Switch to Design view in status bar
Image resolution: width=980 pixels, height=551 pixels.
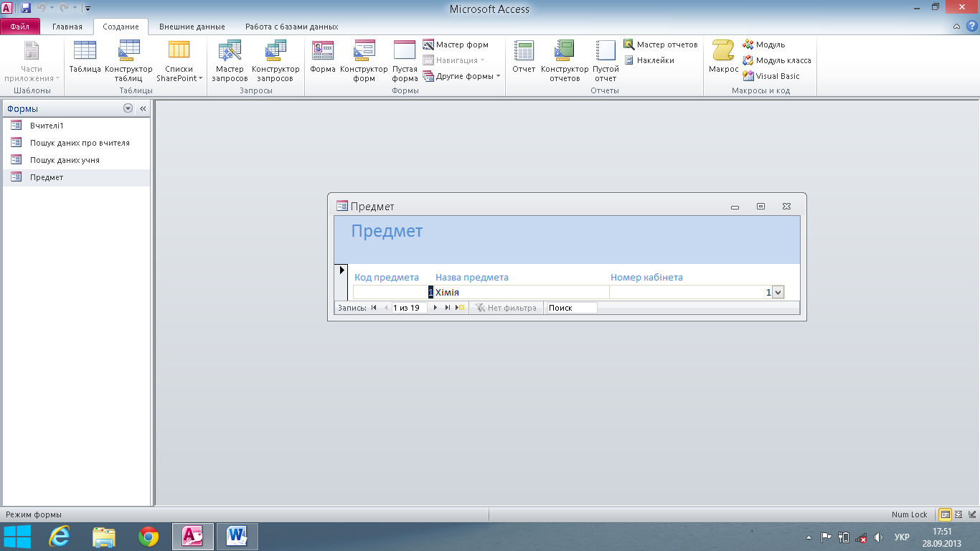[971, 514]
